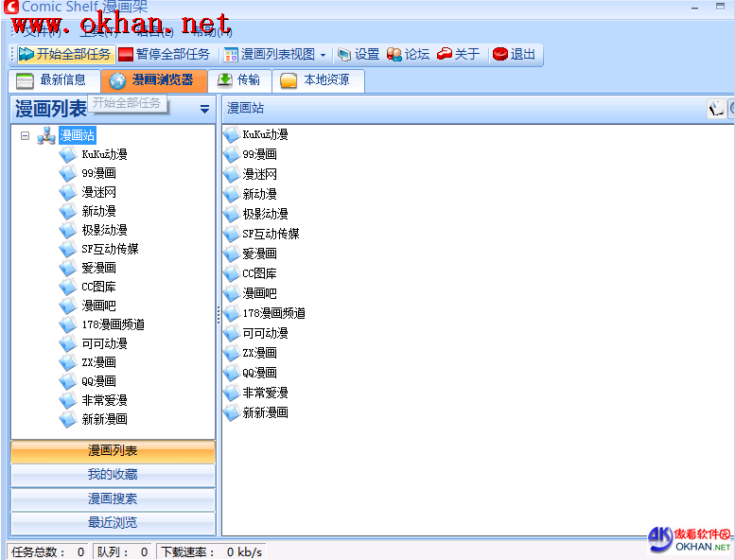Click 漫迷网 icon in the left tree
Image resolution: width=735 pixels, height=560 pixels.
[68, 192]
